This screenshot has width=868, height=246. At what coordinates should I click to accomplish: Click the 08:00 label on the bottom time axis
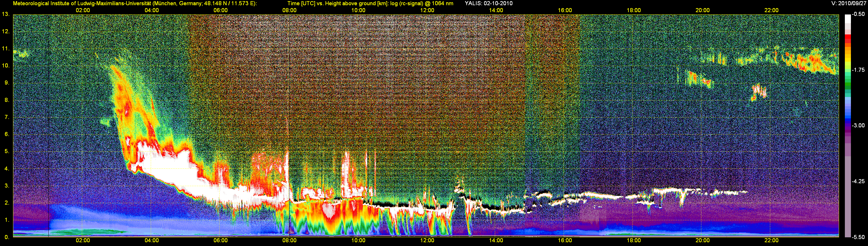coord(289,241)
